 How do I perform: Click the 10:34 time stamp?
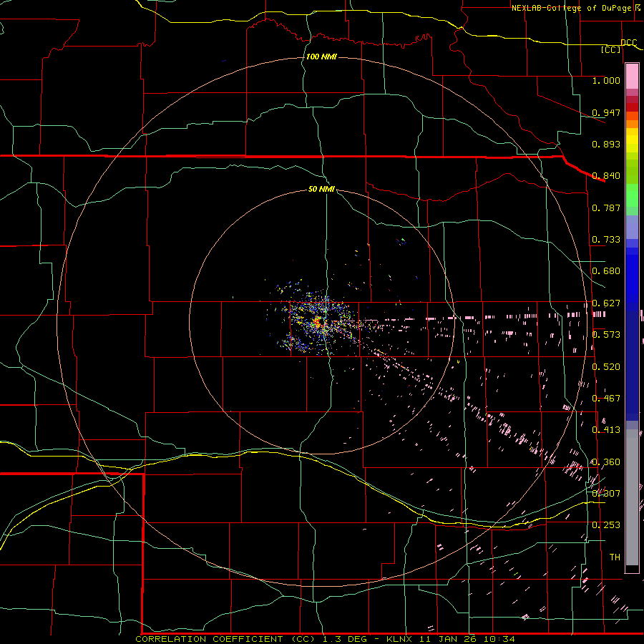point(499,639)
